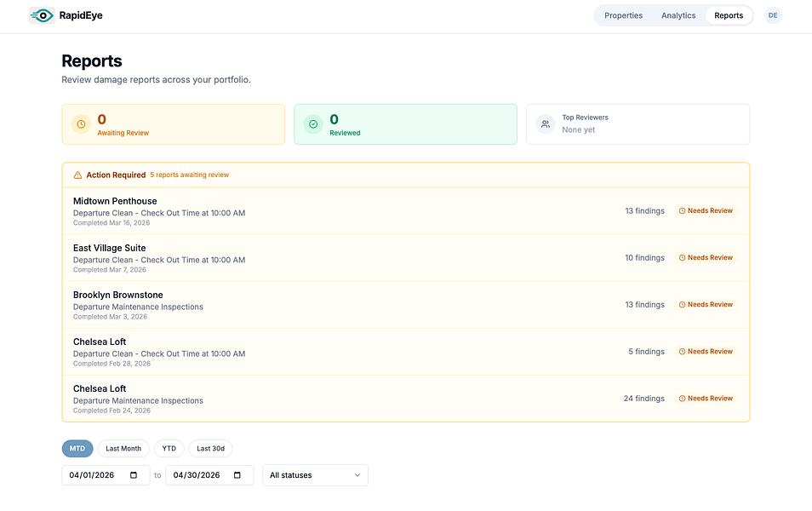
Task: Click the Reports page heading
Action: click(92, 61)
